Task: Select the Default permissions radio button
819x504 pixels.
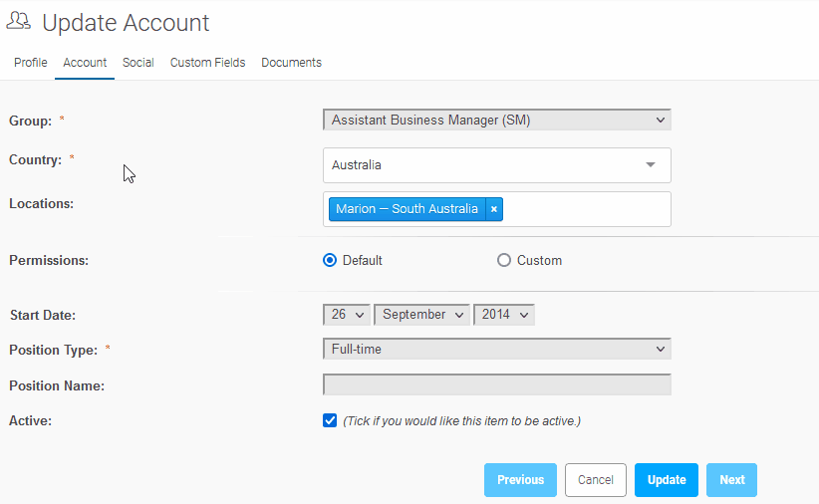Action: point(331,261)
